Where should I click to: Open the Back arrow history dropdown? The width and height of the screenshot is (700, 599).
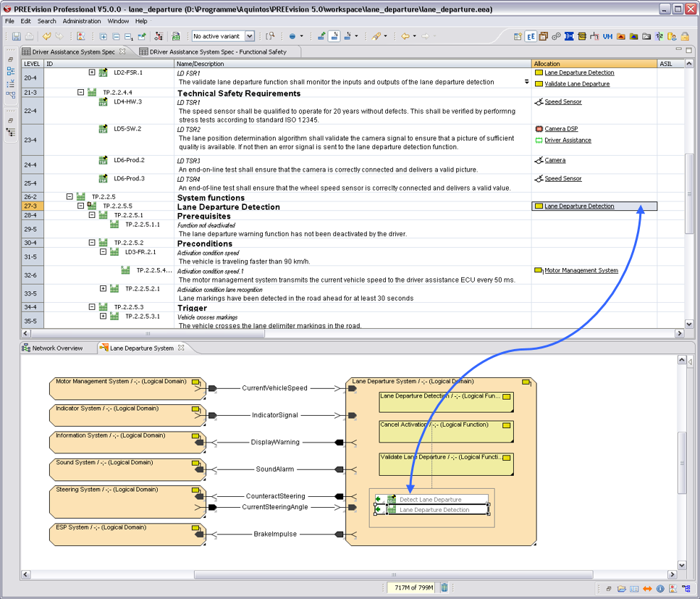point(414,36)
